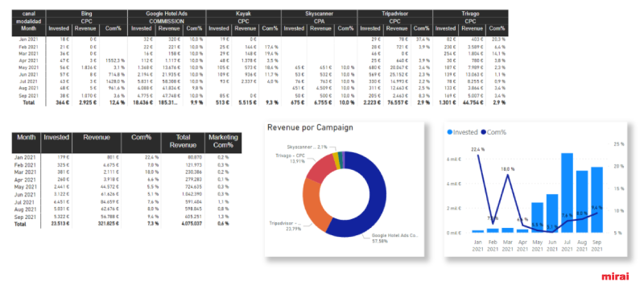
Task: Select the Jul 2021 invested bar
Action: [567, 193]
